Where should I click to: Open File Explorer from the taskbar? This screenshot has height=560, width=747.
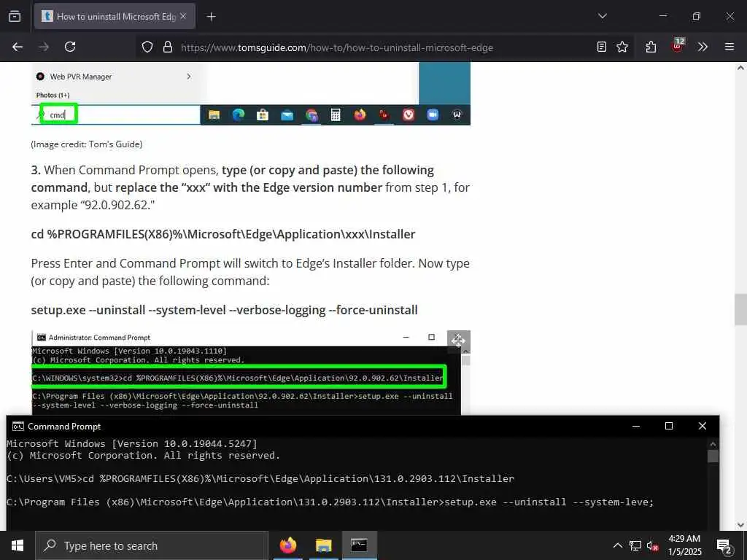(x=323, y=545)
